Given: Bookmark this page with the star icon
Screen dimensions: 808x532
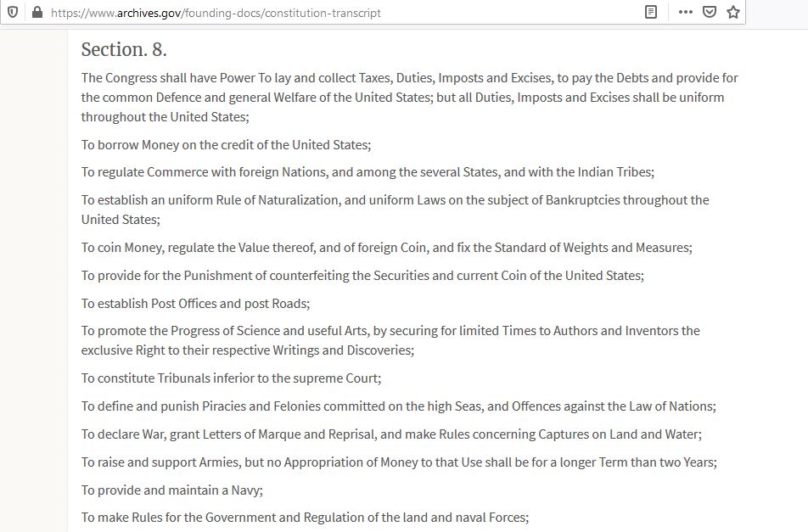Looking at the screenshot, I should 733,13.
